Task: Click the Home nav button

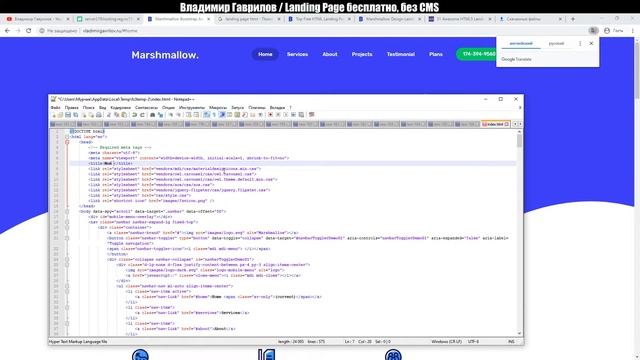Action: [265, 54]
